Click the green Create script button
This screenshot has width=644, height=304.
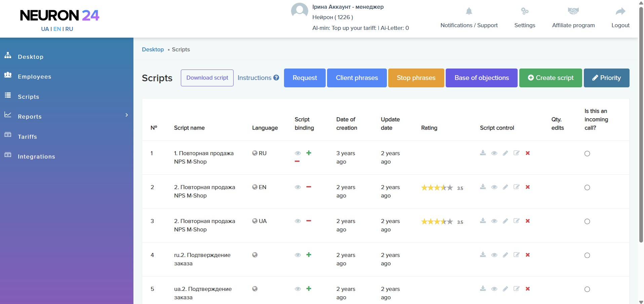click(551, 78)
